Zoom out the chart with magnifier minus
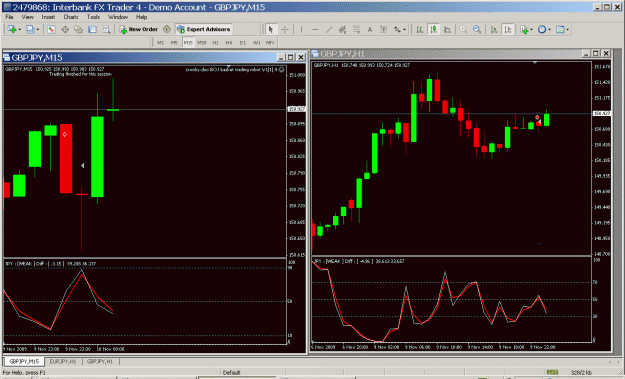Image resolution: width=625 pixels, height=379 pixels. (477, 29)
